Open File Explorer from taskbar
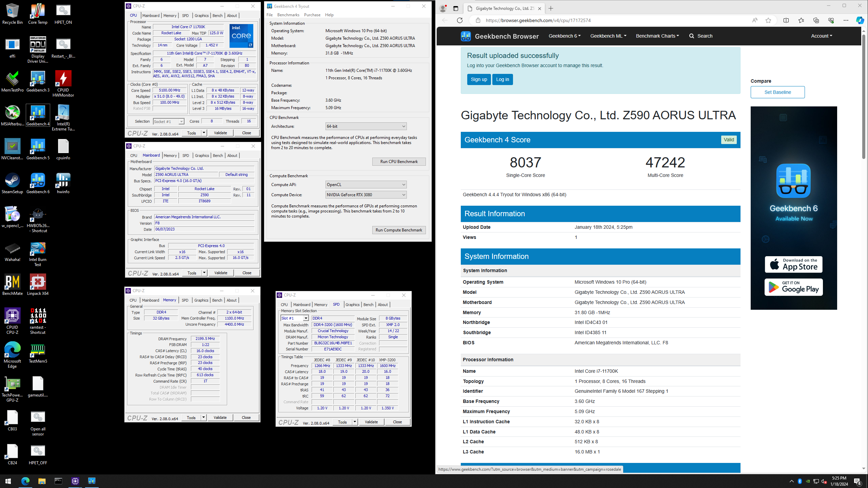Screen dimensions: 868x488 click(x=42, y=481)
